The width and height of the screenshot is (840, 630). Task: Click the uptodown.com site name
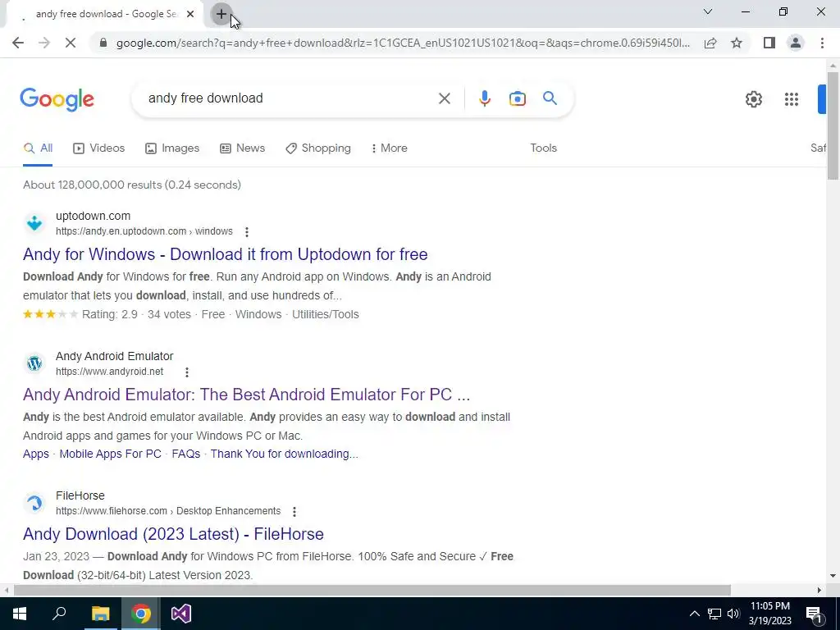[94, 216]
